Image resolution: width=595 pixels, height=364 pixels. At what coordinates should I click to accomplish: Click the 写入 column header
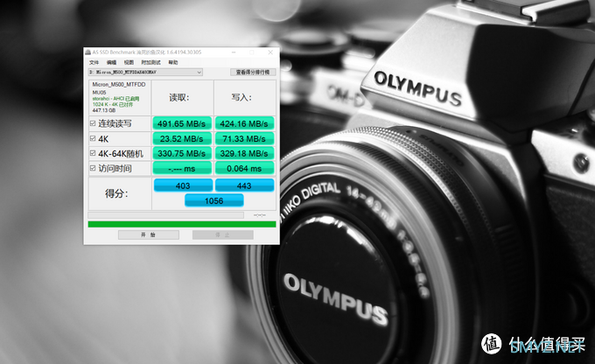pos(241,97)
